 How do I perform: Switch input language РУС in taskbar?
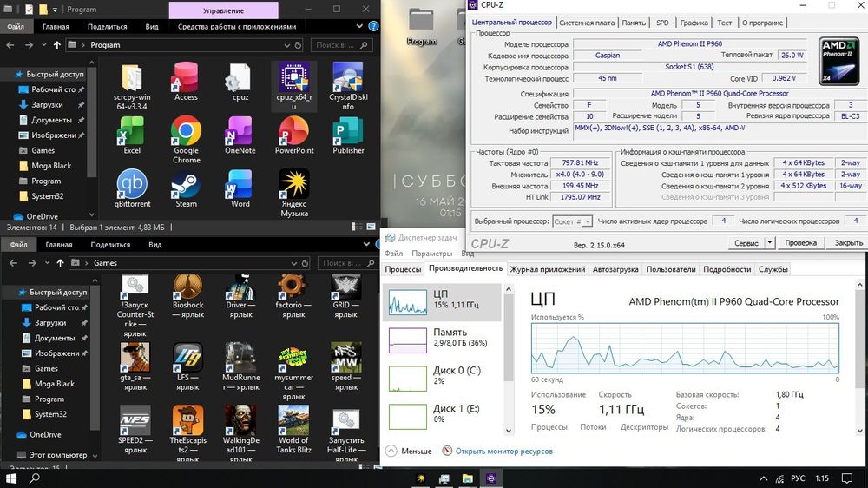point(798,478)
